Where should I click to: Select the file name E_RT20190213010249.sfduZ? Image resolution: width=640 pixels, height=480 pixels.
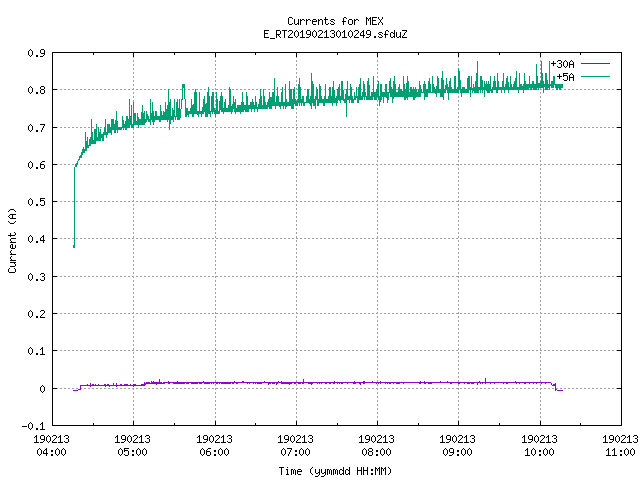[x=335, y=34]
